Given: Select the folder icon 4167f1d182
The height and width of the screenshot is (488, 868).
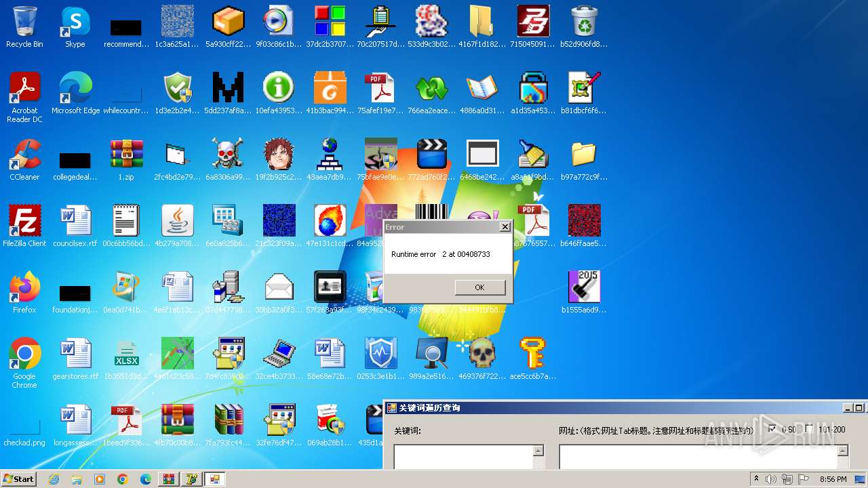Looking at the screenshot, I should click(482, 27).
